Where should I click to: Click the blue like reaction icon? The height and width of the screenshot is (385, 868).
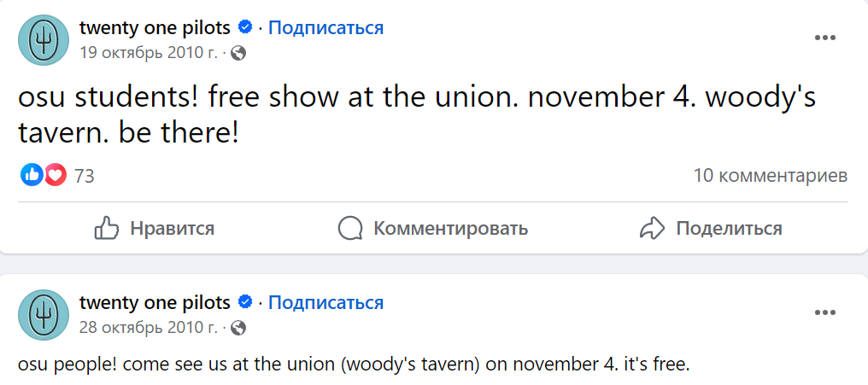[x=32, y=176]
